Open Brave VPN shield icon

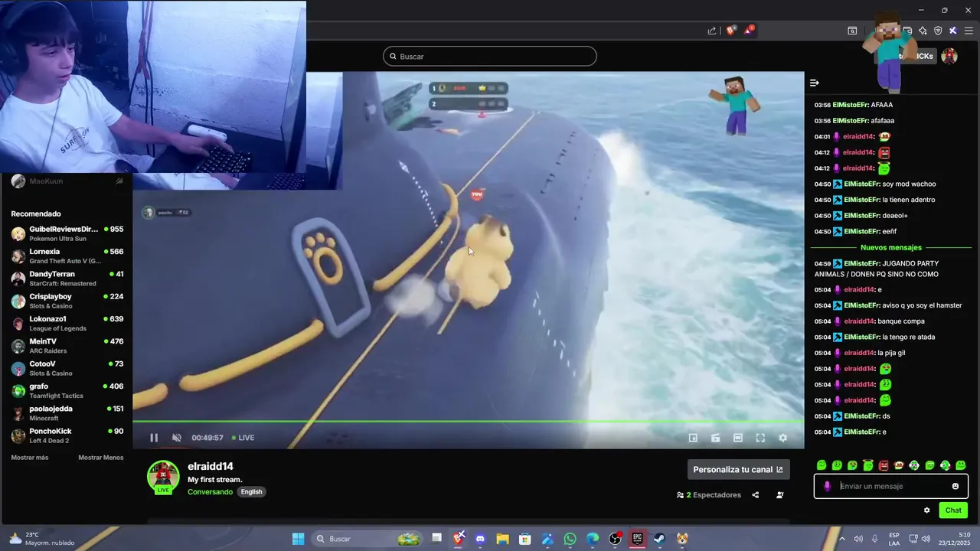tap(938, 31)
